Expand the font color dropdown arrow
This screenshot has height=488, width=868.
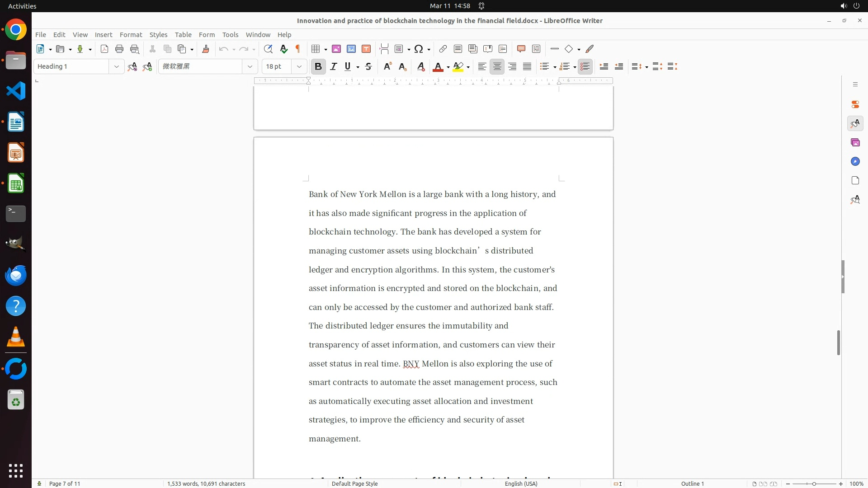(448, 67)
